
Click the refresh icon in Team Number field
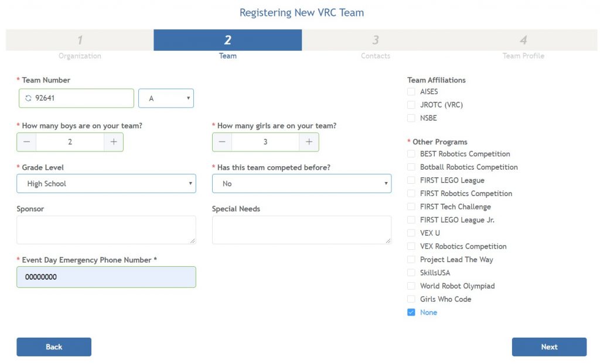28,98
